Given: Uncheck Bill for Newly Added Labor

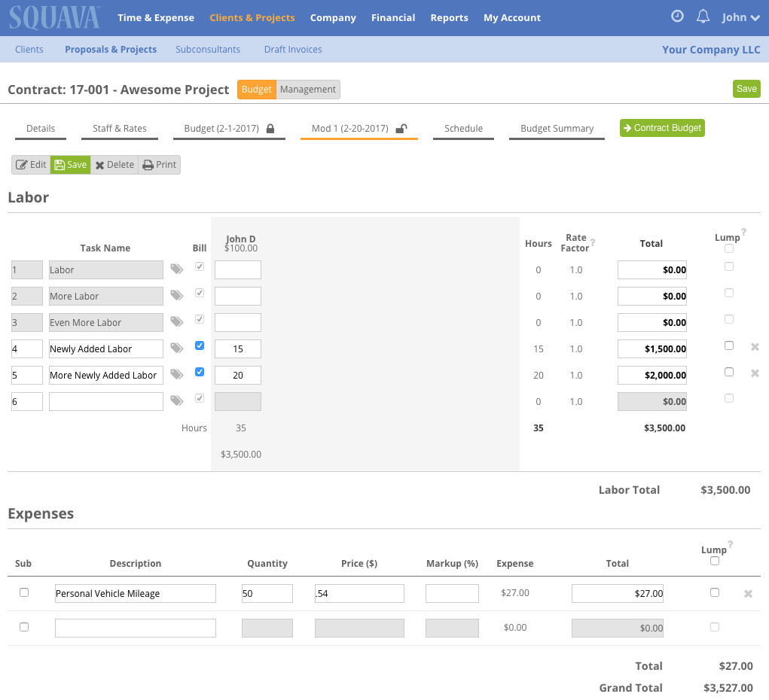Looking at the screenshot, I should pos(200,345).
